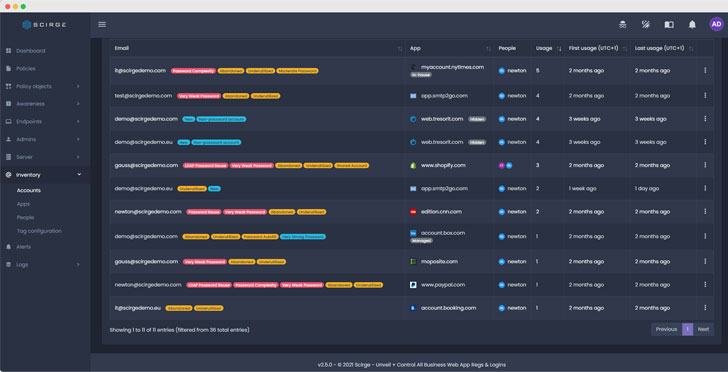The height and width of the screenshot is (372, 728).
Task: Select page 1 in pagination
Action: tap(688, 329)
